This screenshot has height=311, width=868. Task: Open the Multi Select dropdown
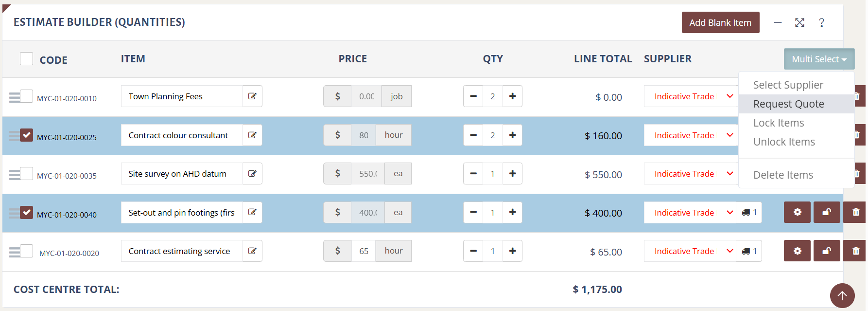tap(819, 59)
